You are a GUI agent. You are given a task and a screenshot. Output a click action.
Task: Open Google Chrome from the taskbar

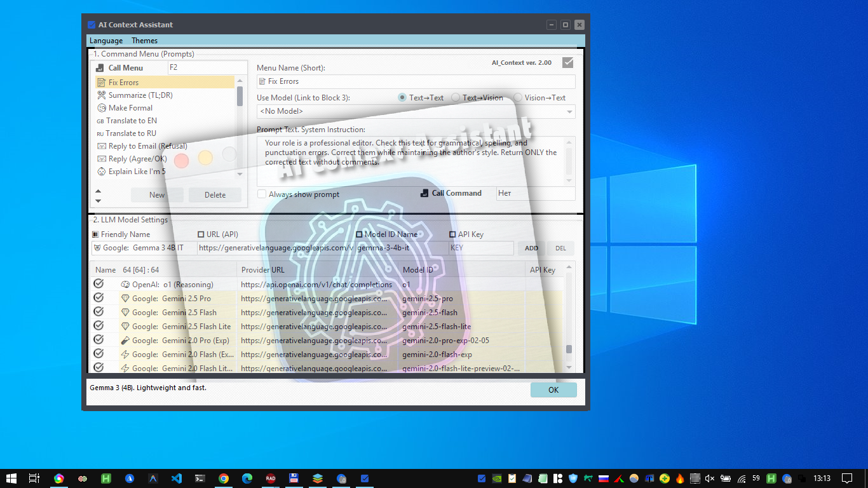pyautogui.click(x=224, y=478)
